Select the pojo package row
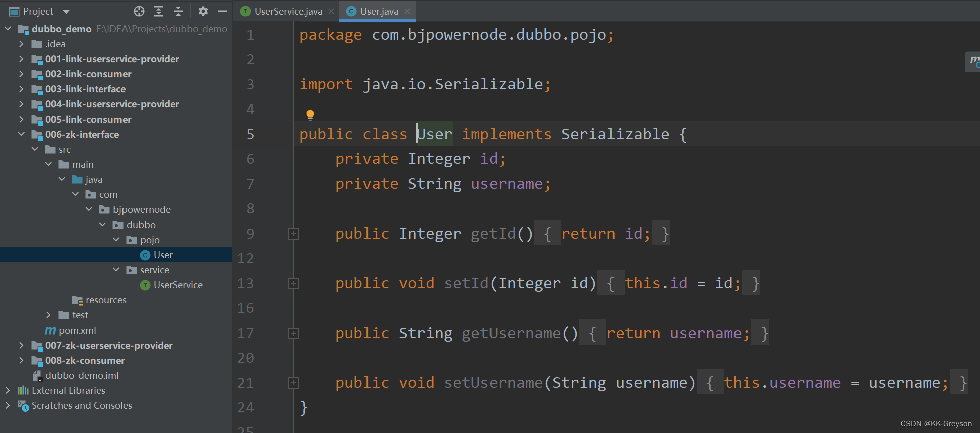 [116, 240]
